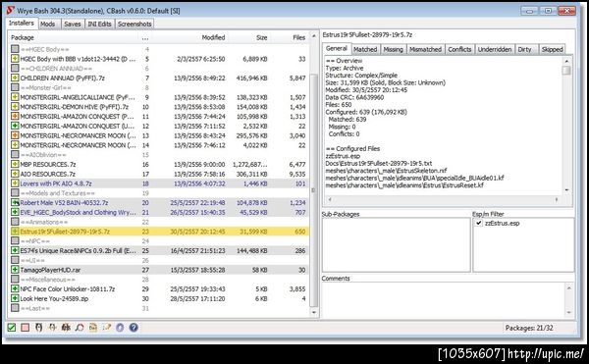Click the icon beside Robert Male V52 BAIN
The image size is (589, 364).
point(15,203)
